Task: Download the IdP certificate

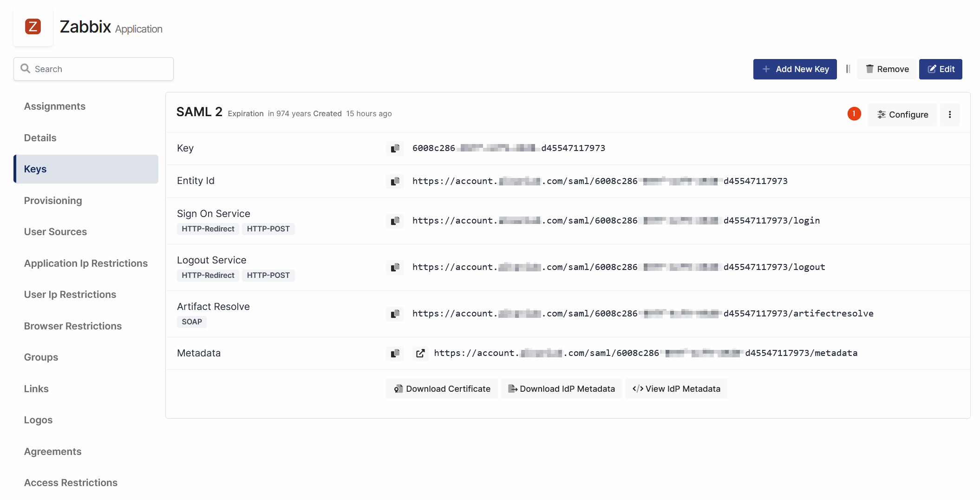Action: click(442, 389)
